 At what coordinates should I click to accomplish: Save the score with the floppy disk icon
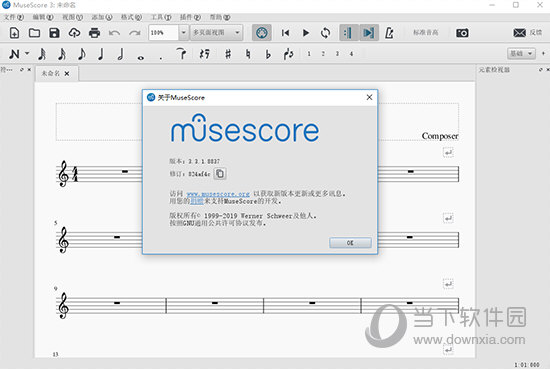pos(54,33)
